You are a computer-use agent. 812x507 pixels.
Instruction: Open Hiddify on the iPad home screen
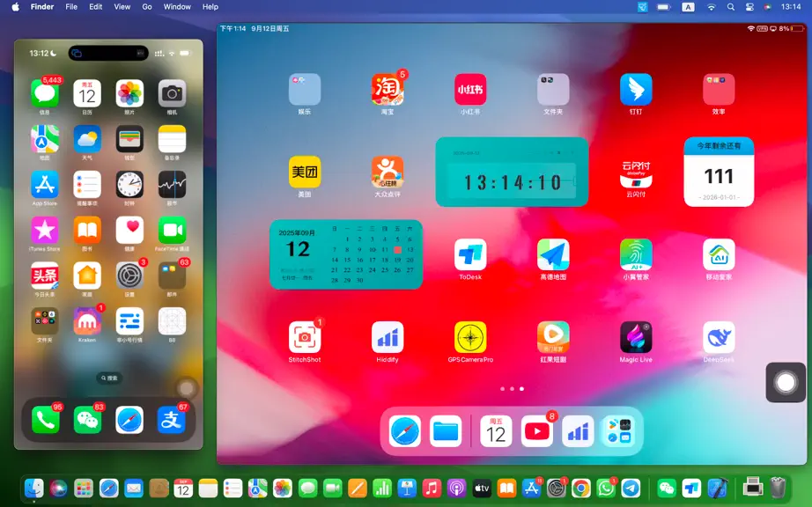coord(388,337)
